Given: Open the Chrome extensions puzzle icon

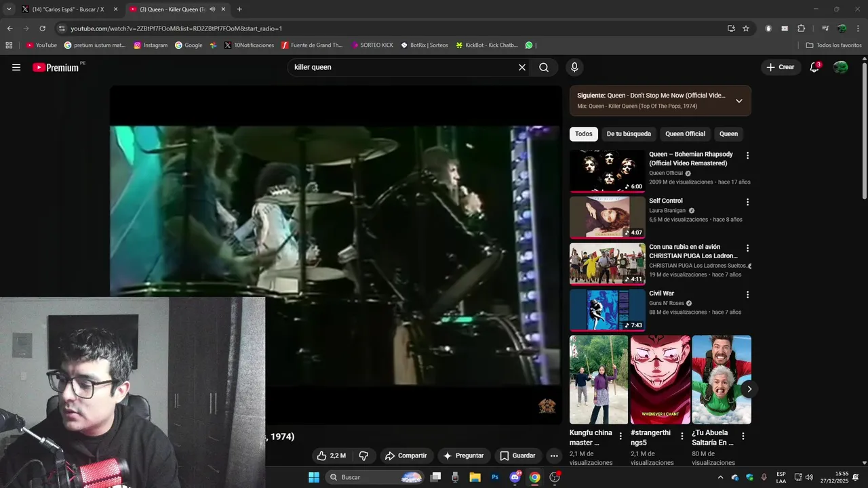Looking at the screenshot, I should click(x=801, y=28).
